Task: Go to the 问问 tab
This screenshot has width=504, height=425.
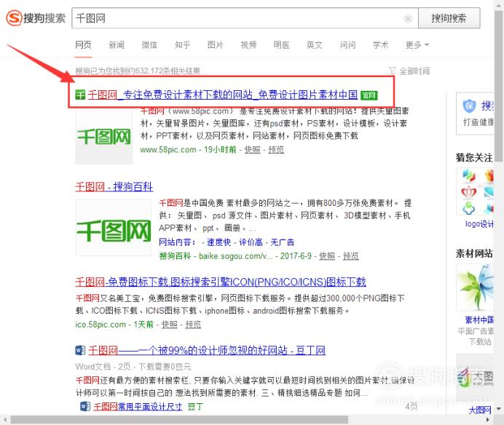Action: click(x=348, y=45)
